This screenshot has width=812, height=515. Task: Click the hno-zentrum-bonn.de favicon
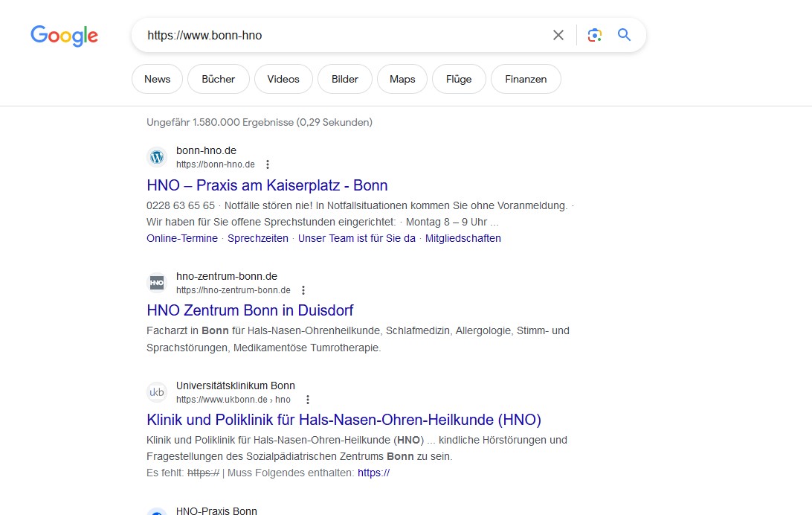tap(157, 283)
